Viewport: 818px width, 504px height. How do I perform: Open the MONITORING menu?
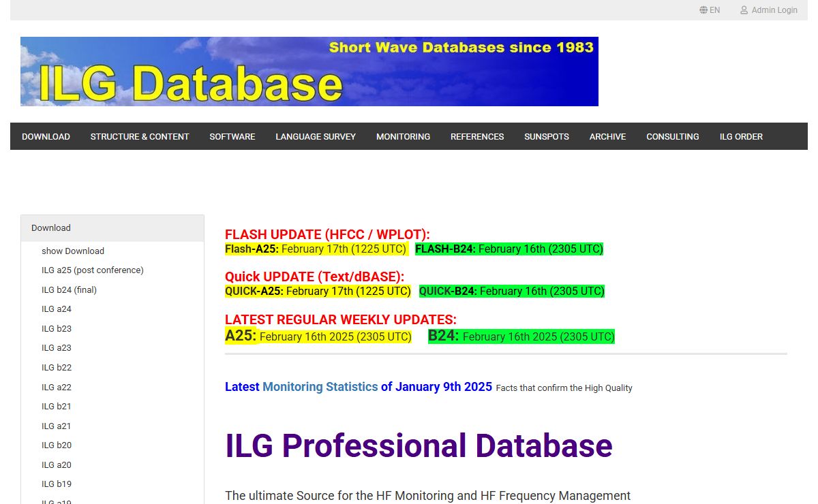coord(403,137)
